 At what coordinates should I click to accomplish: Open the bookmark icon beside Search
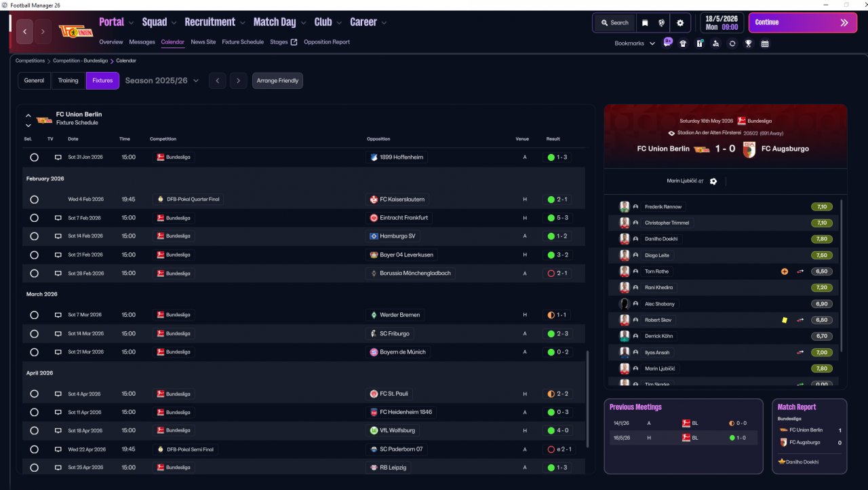pyautogui.click(x=645, y=22)
